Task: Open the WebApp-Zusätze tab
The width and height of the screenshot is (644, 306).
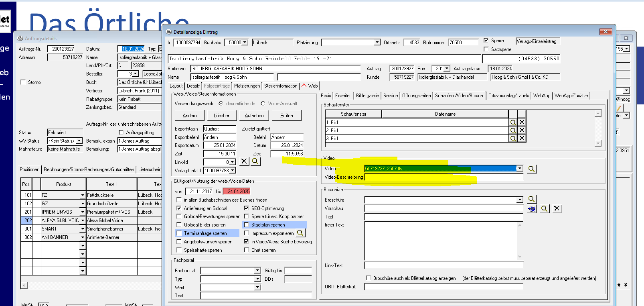Action: pos(571,96)
